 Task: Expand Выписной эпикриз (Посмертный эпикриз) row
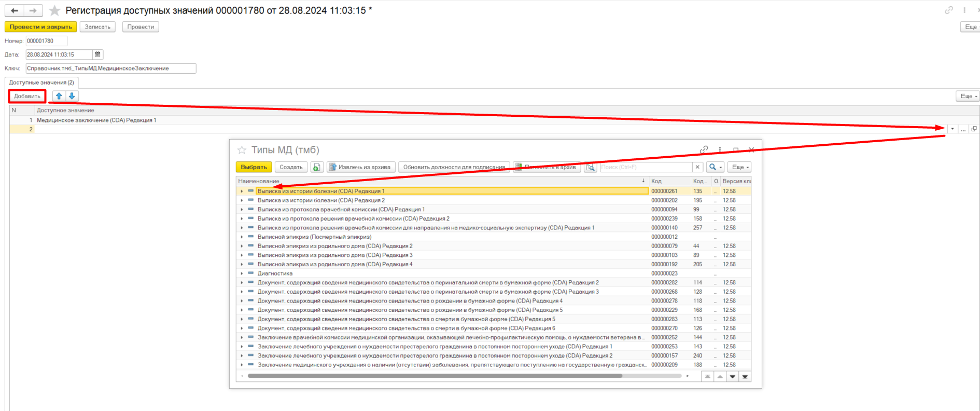pos(242,237)
